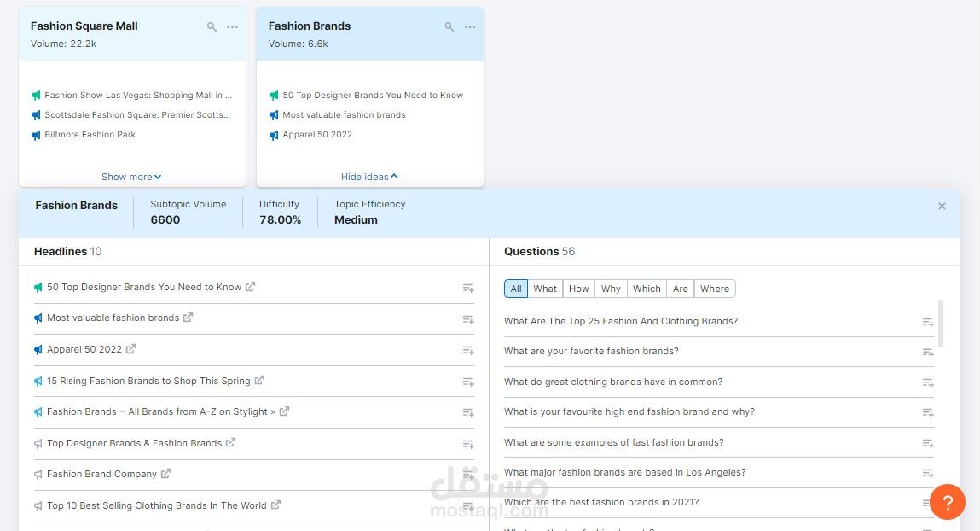Image resolution: width=980 pixels, height=531 pixels.
Task: Filter questions by Where
Action: pos(715,289)
